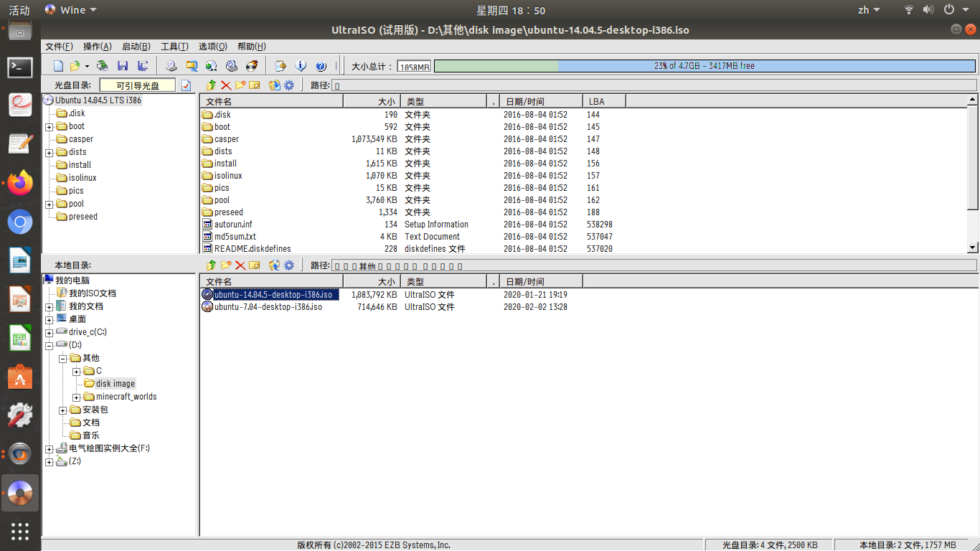Expand the 安装包 folder node
The width and height of the screenshot is (980, 551).
pos(63,410)
